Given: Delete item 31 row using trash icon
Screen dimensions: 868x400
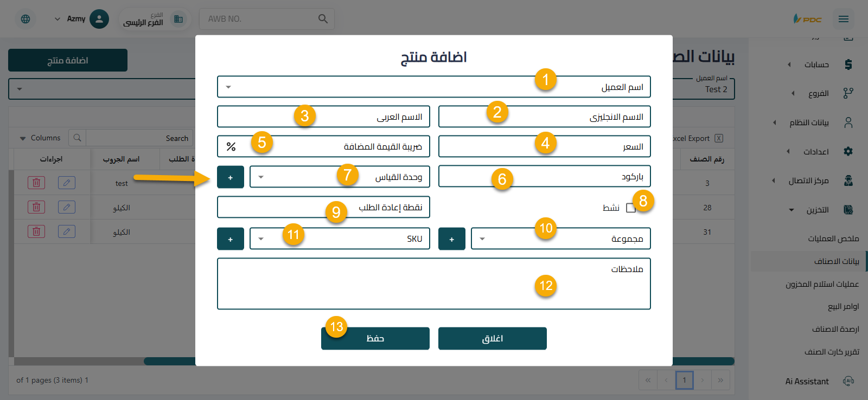Looking at the screenshot, I should point(36,231).
